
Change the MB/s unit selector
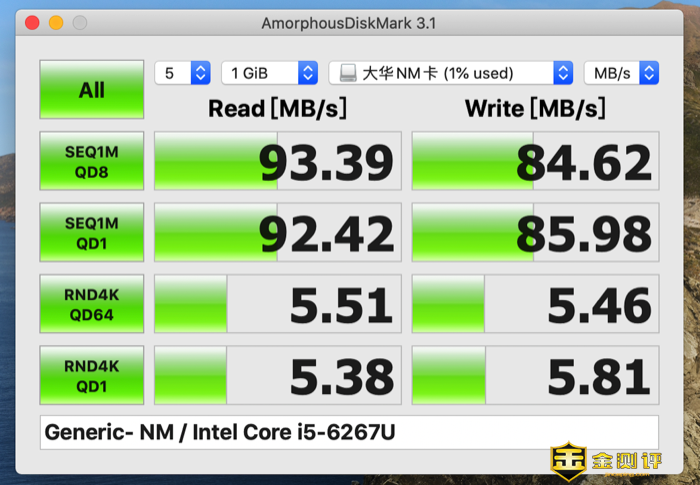[x=621, y=73]
